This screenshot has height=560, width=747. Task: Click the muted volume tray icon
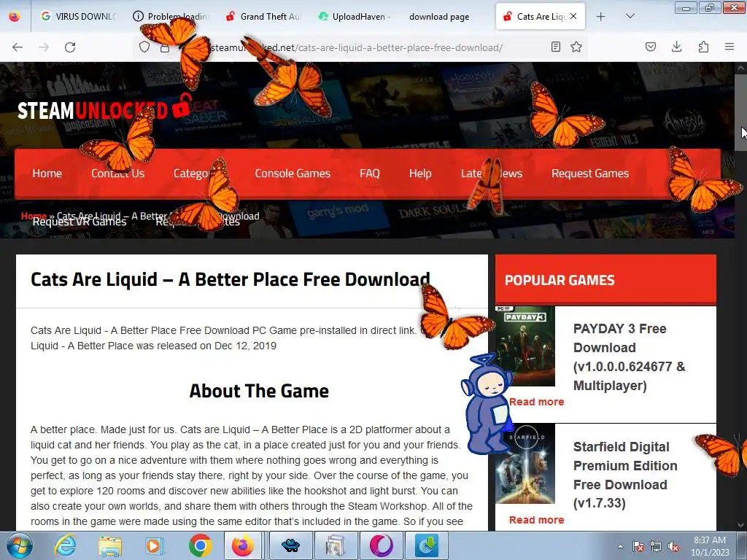click(x=673, y=547)
